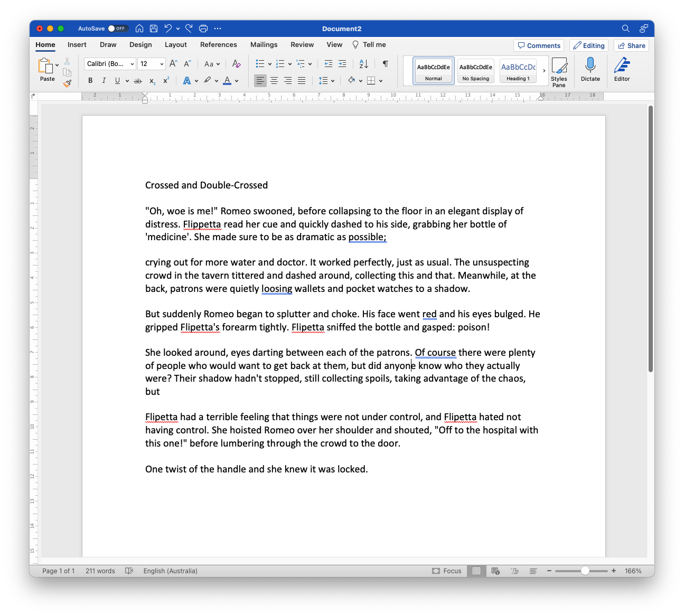Toggle superscript formatting
Viewport: 684px width, 616px height.
point(166,81)
